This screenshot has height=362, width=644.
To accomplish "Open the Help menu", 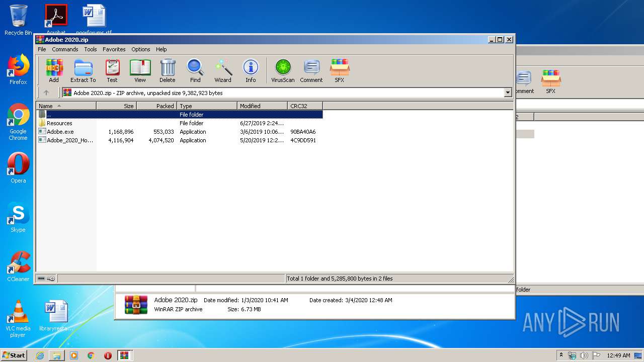I will [x=162, y=49].
